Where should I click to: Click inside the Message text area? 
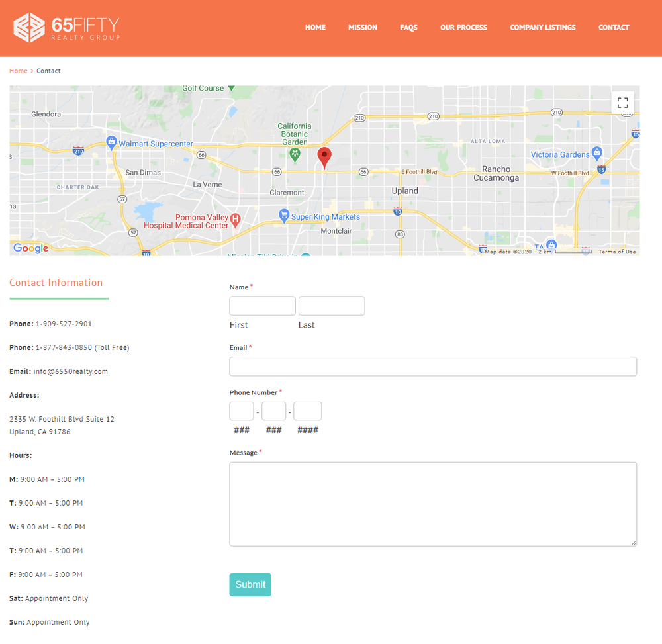[433, 504]
